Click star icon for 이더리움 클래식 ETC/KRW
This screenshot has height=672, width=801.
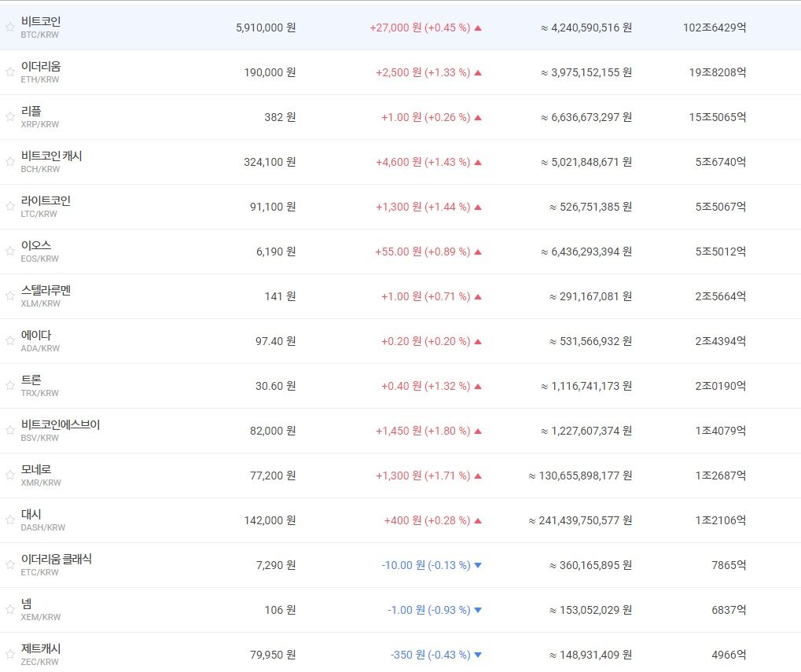(9, 565)
